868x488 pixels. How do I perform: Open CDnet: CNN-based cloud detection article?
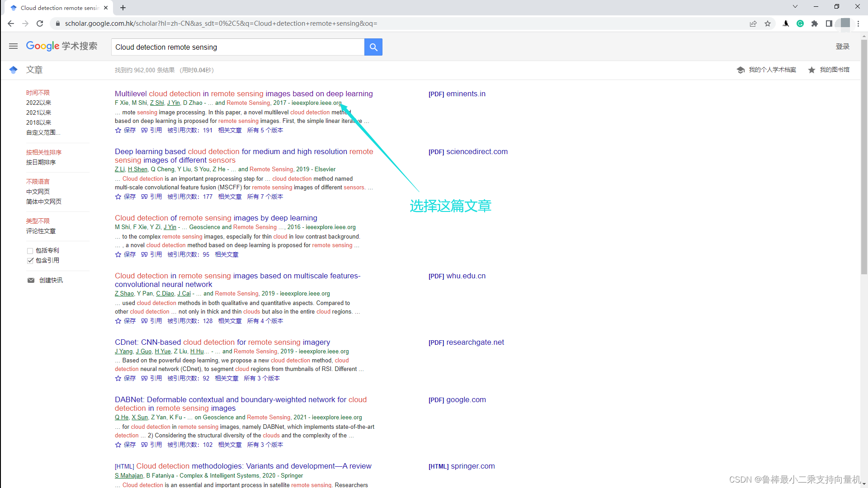click(x=222, y=342)
